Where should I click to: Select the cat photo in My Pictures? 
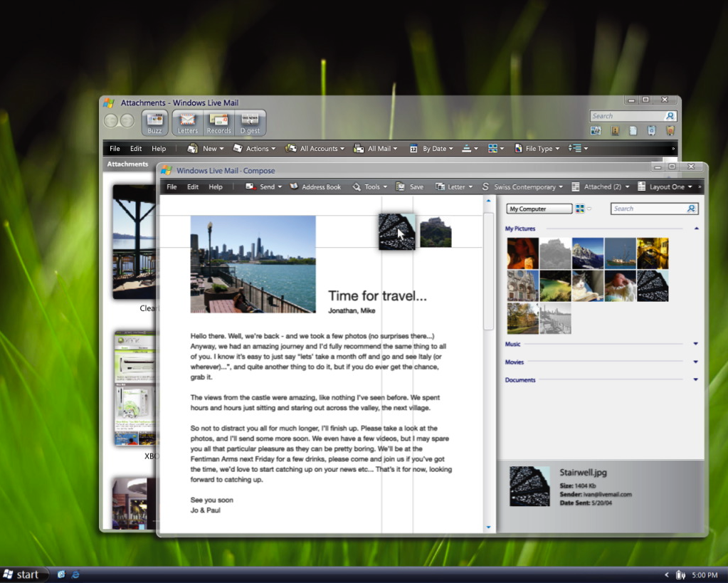588,286
